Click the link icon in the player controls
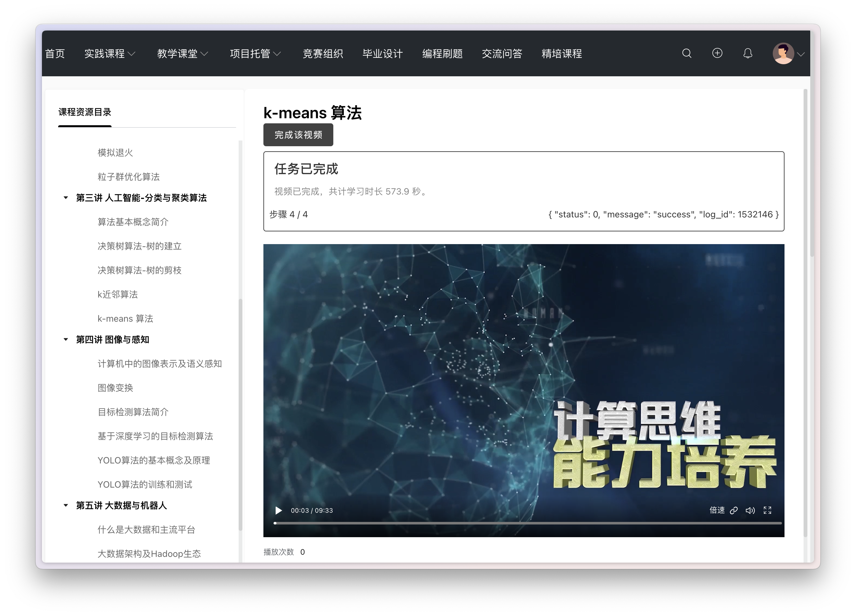Image resolution: width=856 pixels, height=616 pixels. [x=734, y=510]
